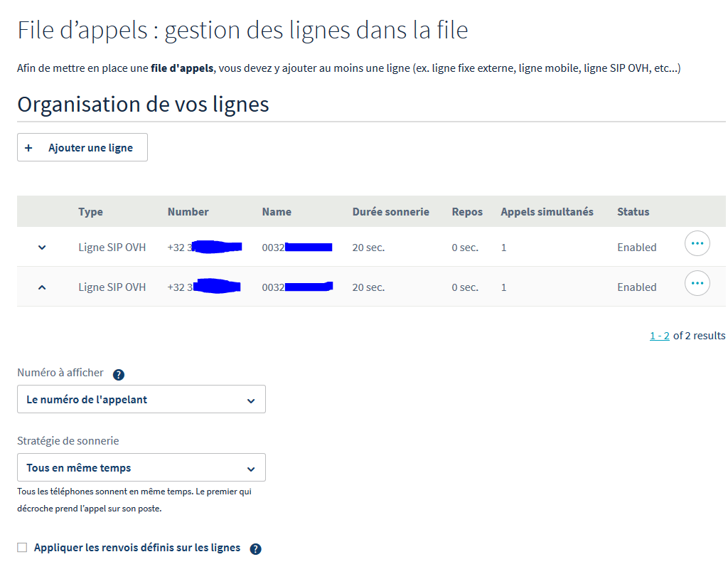Screen dimensions: 728x579
Task: Click the Repos column header
Action: (x=467, y=212)
